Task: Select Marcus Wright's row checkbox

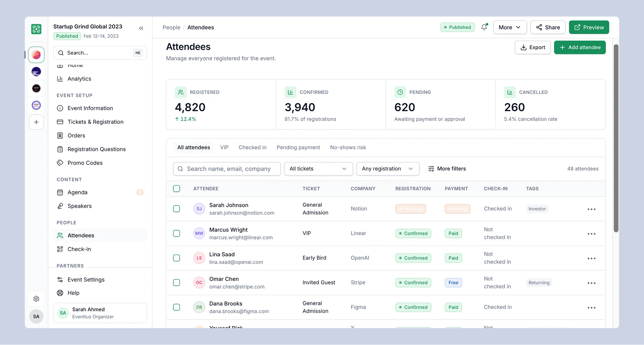Action: point(177,233)
